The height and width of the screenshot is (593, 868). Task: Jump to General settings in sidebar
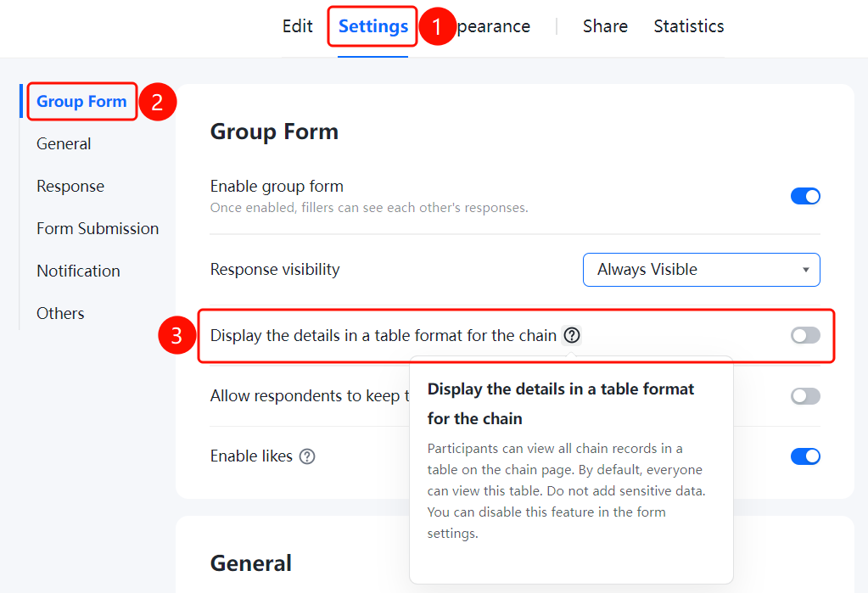pyautogui.click(x=64, y=144)
